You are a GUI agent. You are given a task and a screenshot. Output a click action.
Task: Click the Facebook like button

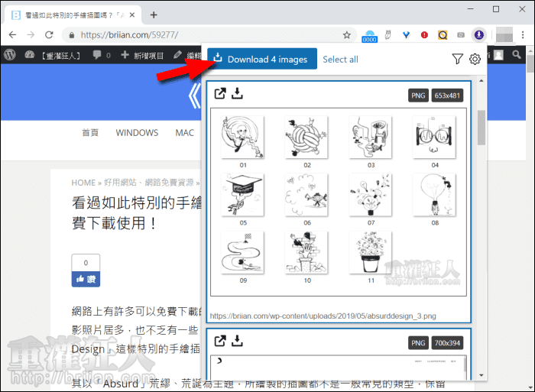click(x=85, y=280)
